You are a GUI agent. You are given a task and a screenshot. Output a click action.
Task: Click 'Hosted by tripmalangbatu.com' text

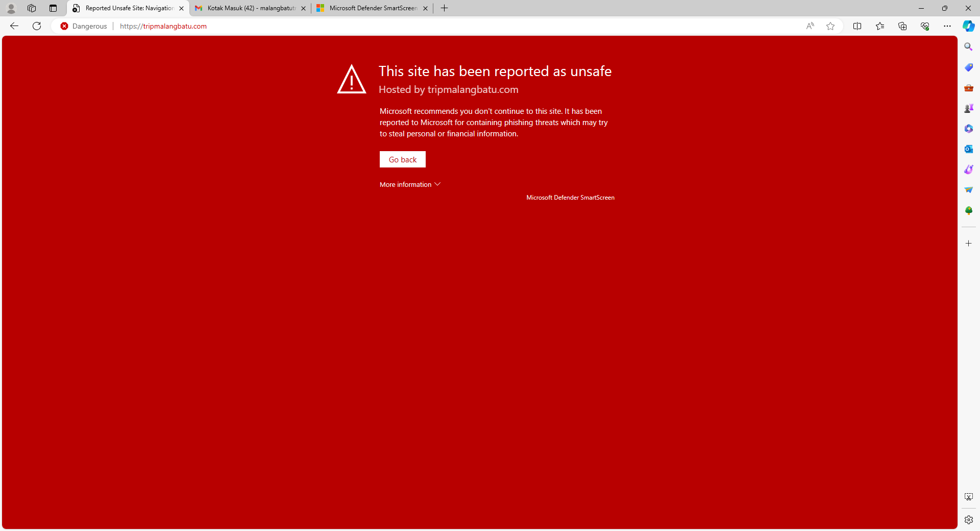[449, 89]
